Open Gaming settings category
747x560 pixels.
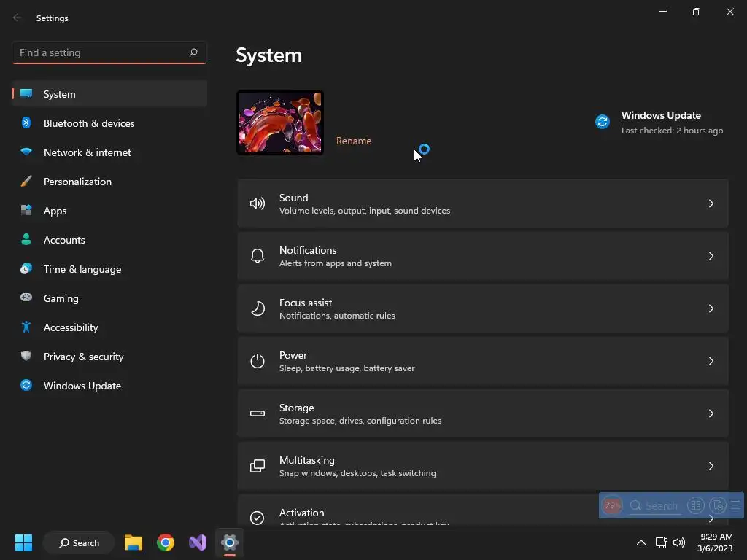109,298
